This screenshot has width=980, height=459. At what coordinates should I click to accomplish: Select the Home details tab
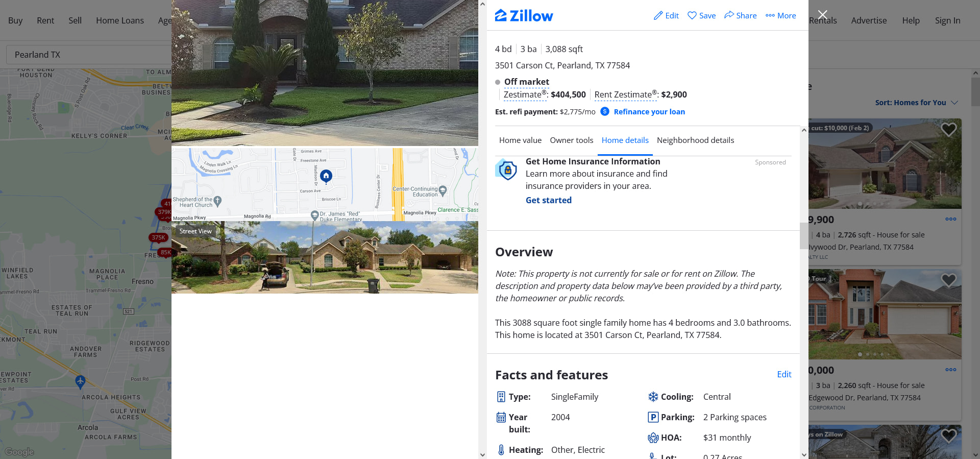(625, 140)
